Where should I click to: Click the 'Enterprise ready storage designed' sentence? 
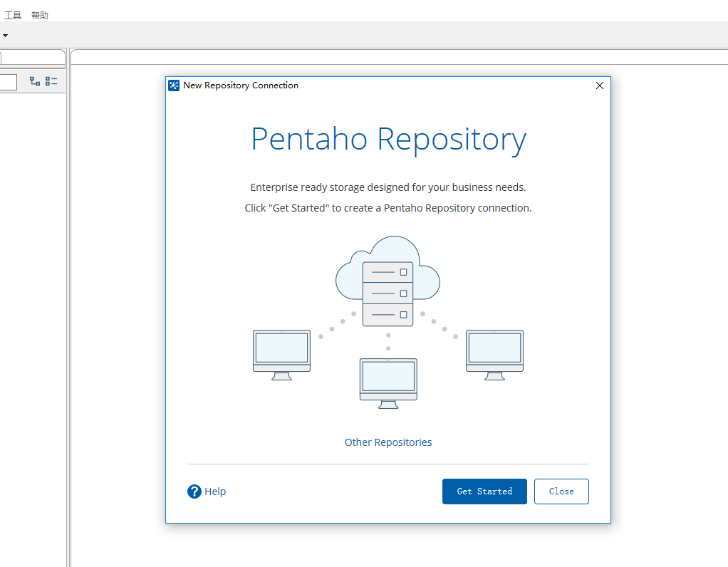(388, 187)
